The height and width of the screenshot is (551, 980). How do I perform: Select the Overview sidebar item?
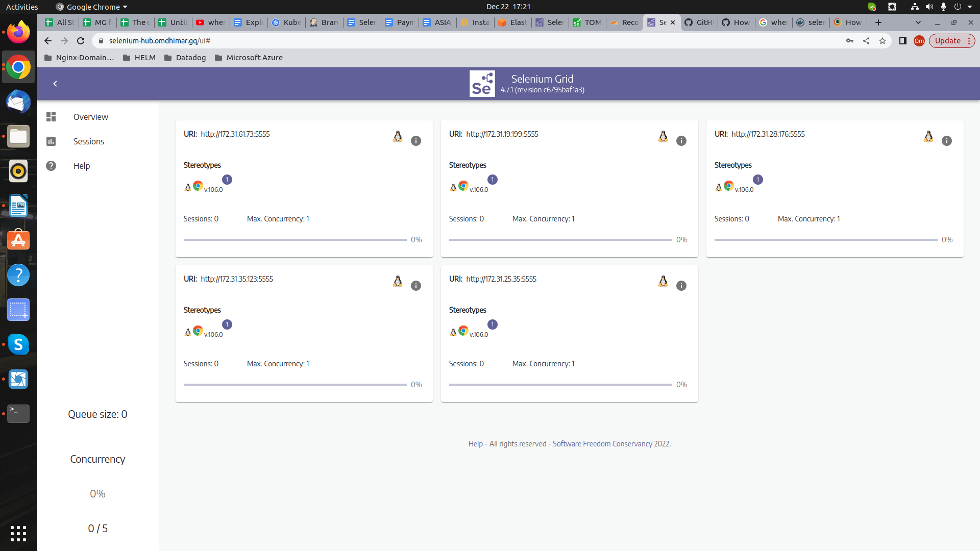[x=90, y=117]
